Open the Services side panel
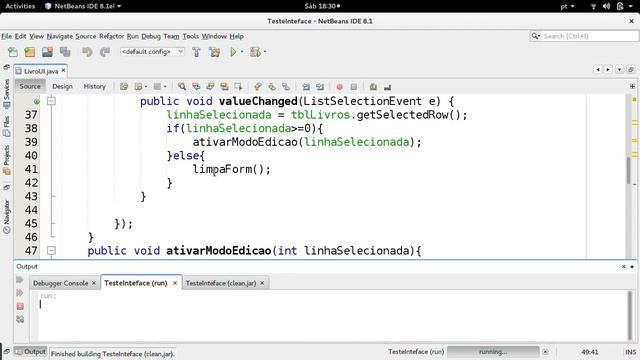This screenshot has height=360, width=640. 7,93
